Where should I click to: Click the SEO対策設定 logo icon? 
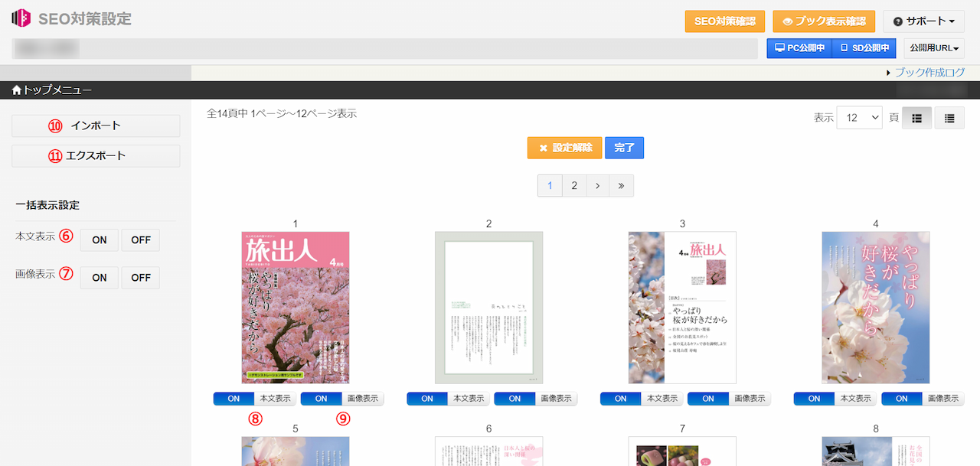click(x=21, y=17)
